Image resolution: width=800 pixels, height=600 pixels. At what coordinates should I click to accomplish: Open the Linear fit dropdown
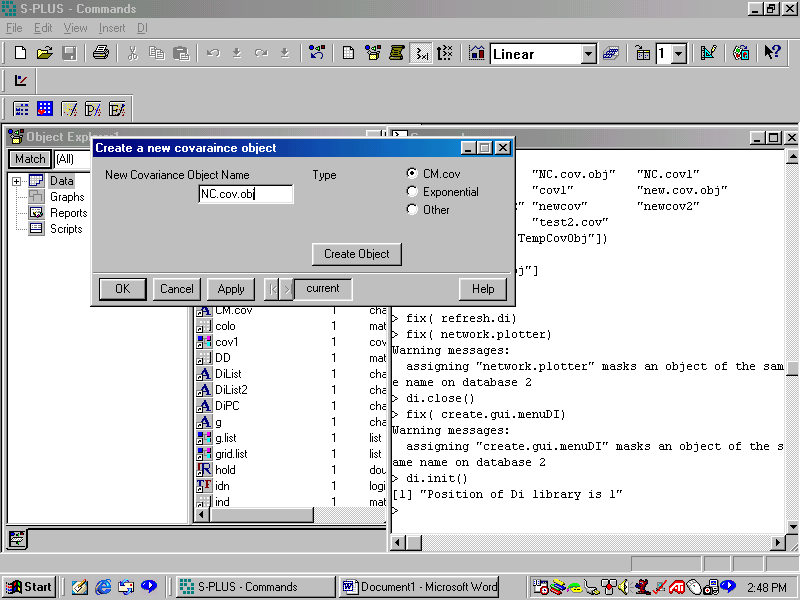587,54
